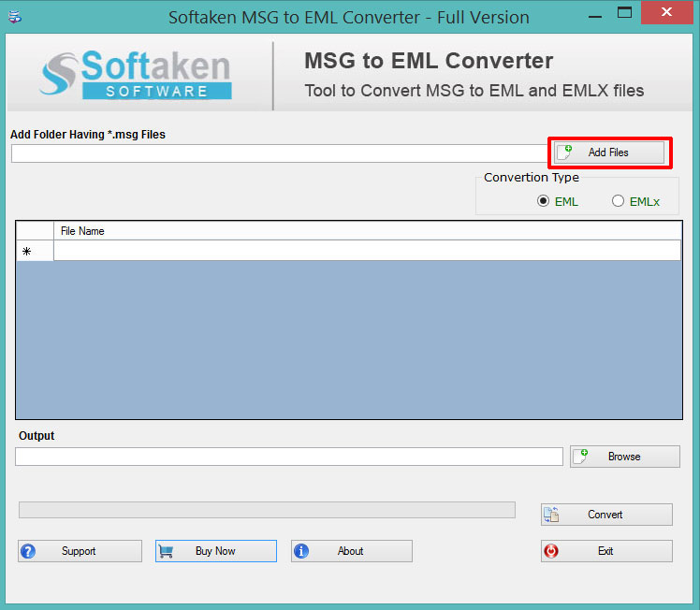Click the asterisk new-row header
This screenshot has width=700, height=610.
(35, 251)
